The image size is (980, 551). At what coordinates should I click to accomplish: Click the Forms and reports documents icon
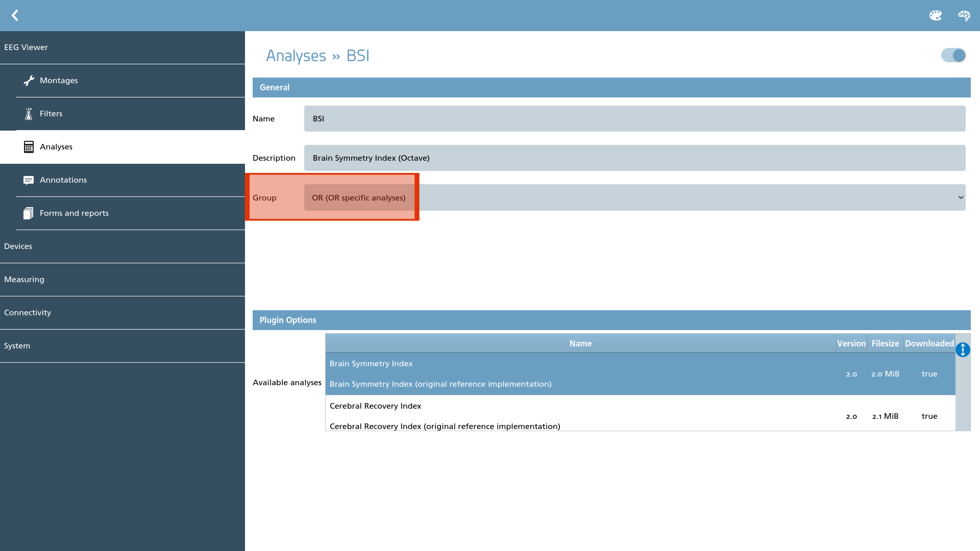[x=29, y=213]
